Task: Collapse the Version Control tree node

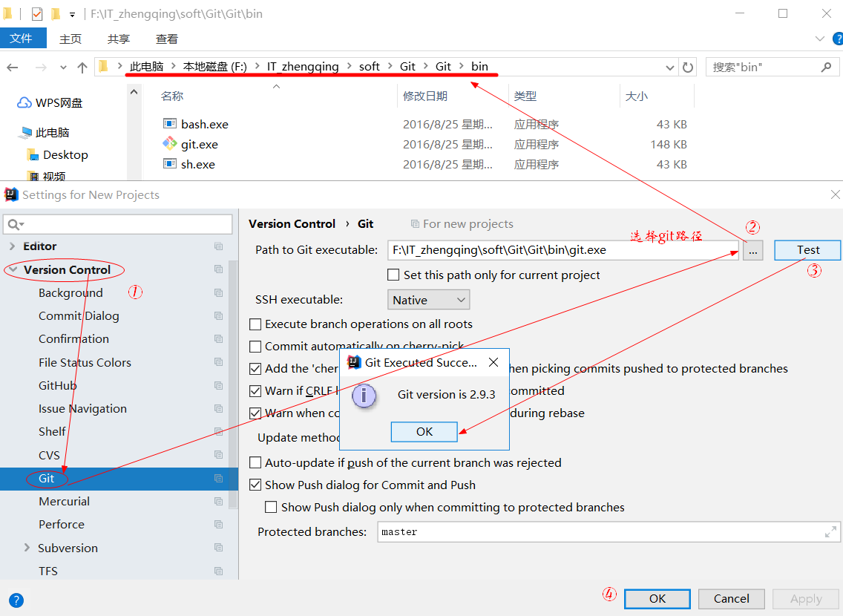Action: tap(13, 269)
